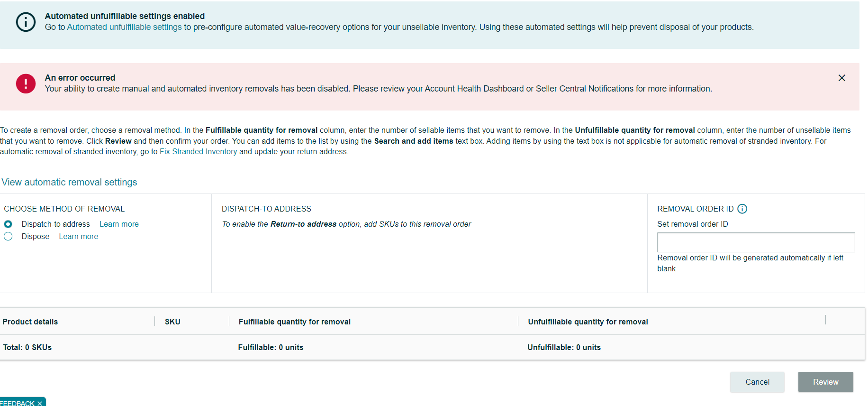Viewport: 868px width, 406px height.
Task: Focus the Set removal order ID field
Action: tap(756, 242)
